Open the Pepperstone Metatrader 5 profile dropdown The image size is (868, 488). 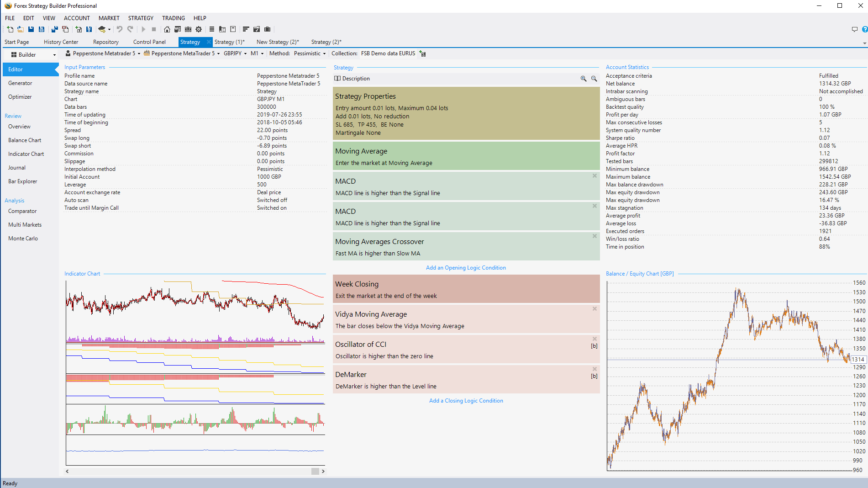point(139,53)
